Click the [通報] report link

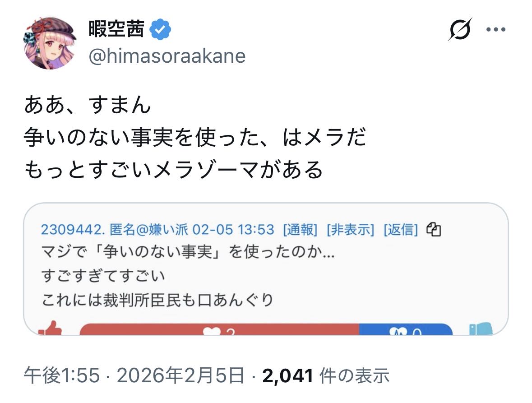(x=300, y=230)
